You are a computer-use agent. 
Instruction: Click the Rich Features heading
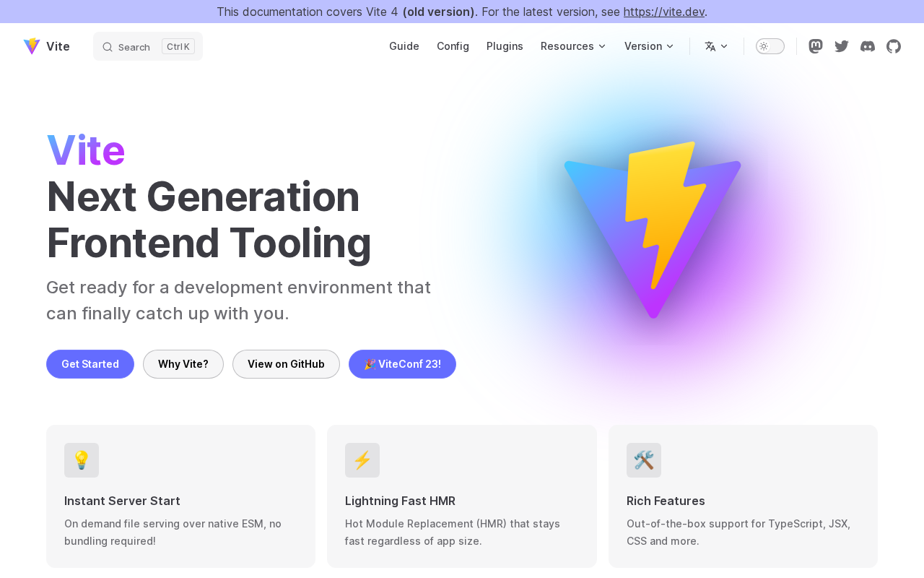tap(666, 501)
